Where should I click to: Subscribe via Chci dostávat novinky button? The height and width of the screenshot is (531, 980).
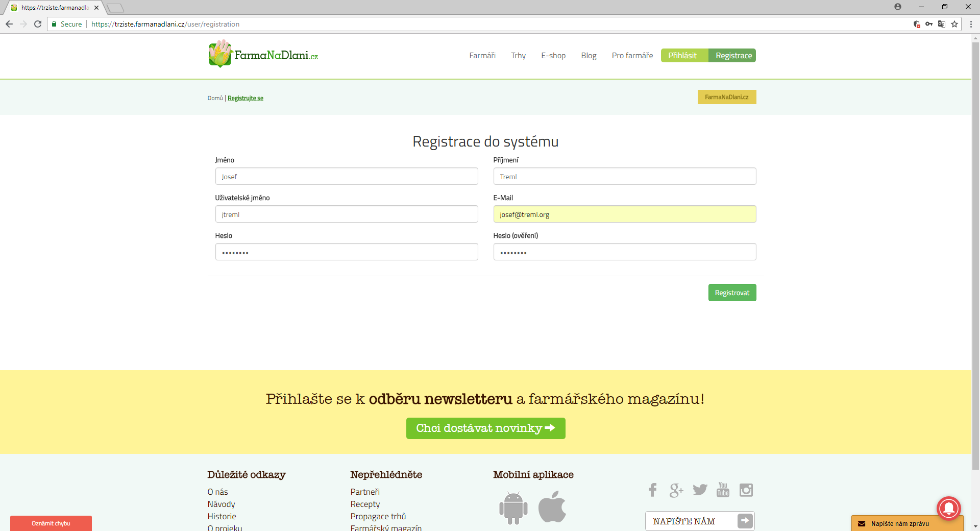click(485, 428)
